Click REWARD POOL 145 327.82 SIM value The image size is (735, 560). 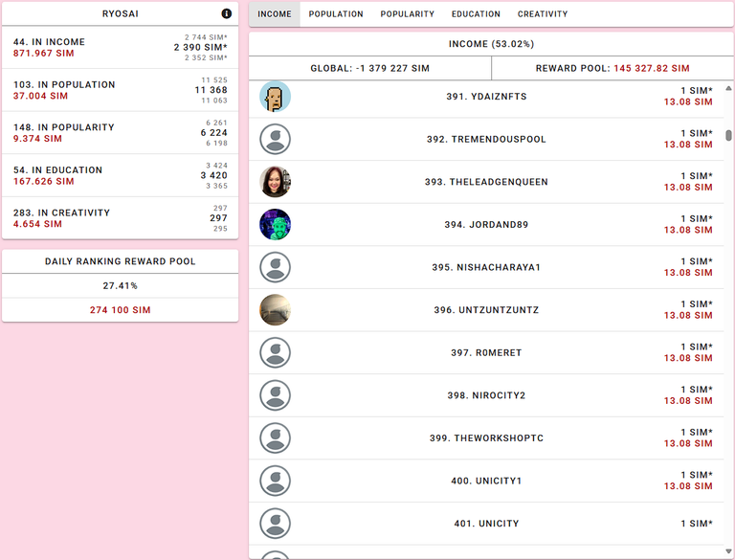612,69
